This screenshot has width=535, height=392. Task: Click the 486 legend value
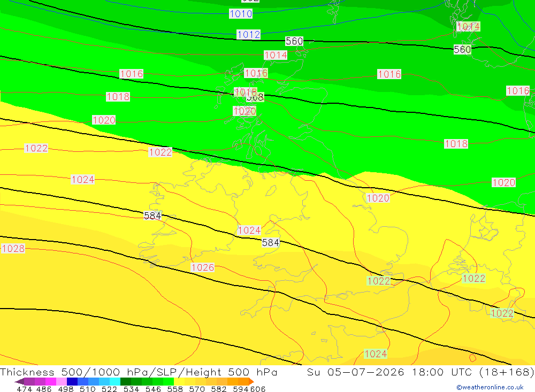click(44, 389)
